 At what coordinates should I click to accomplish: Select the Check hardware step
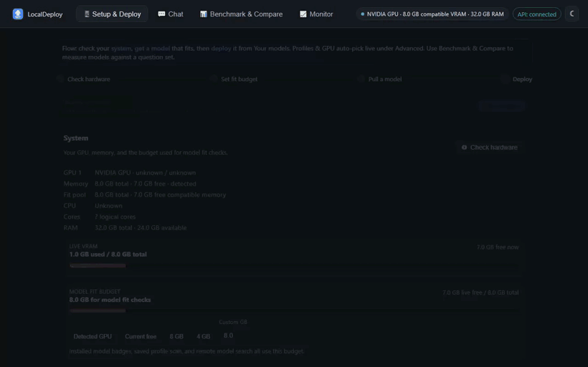click(x=84, y=79)
